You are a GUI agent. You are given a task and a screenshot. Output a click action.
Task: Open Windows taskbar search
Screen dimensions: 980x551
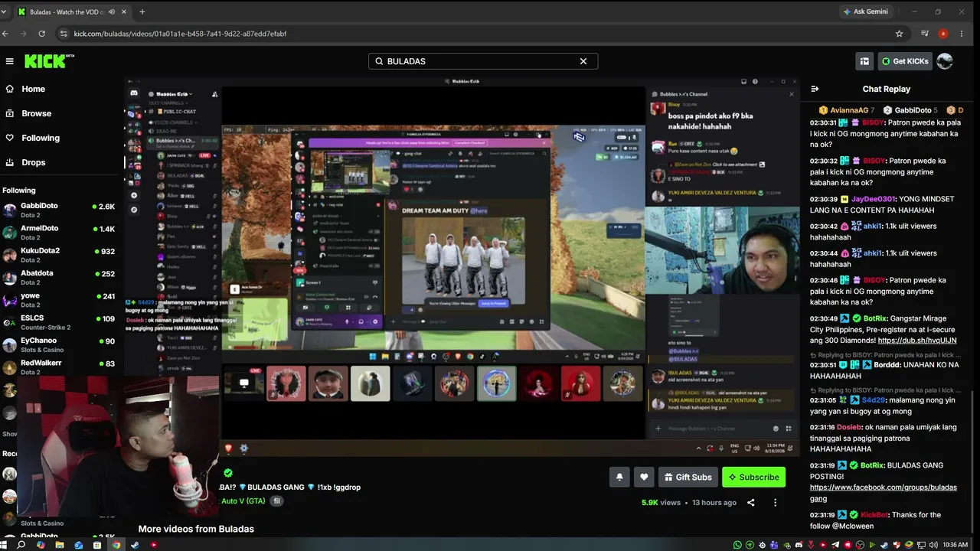pos(21,545)
